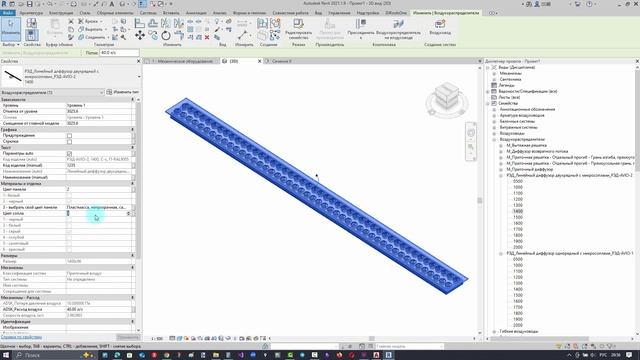Click the Measure (Измерить) tool icon

(x=243, y=35)
